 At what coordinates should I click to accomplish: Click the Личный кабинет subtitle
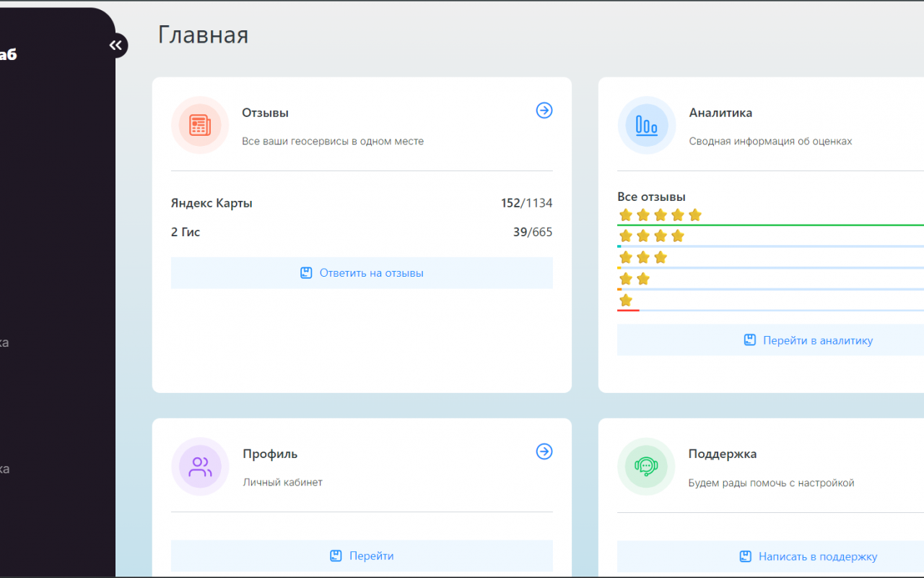tap(282, 482)
